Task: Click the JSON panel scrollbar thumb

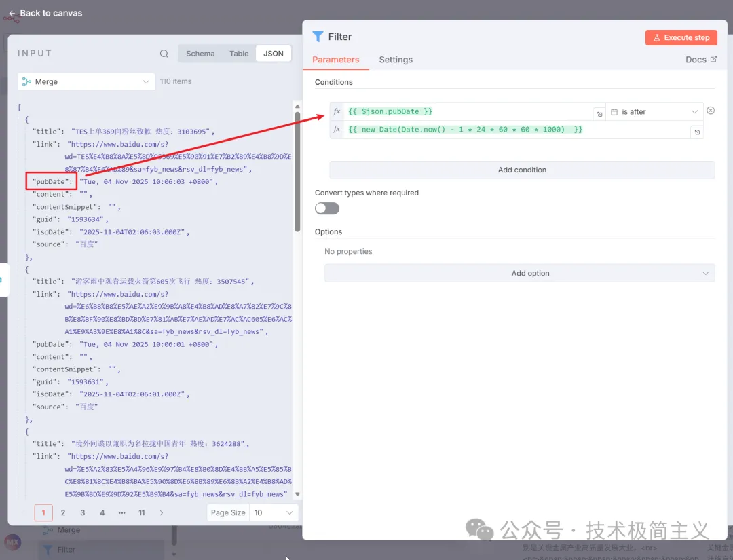Action: coord(297,171)
